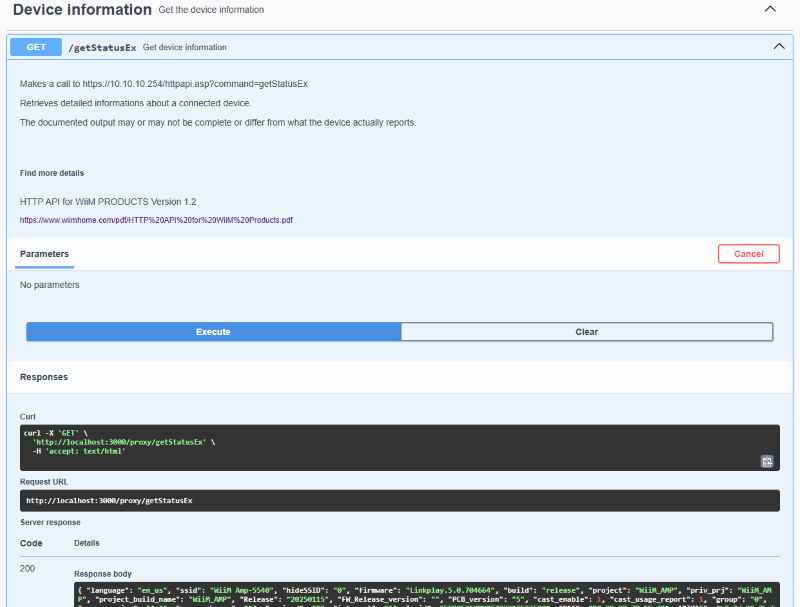
Task: Click the 'Find more details' label
Action: click(x=52, y=173)
